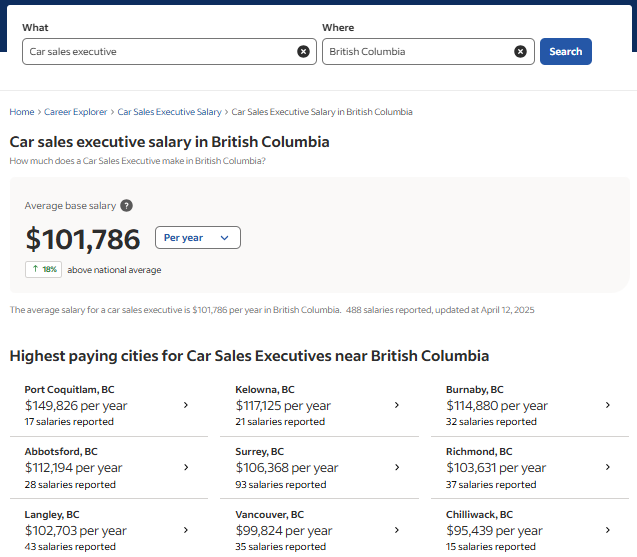Open Kelowna salary details arrow
The width and height of the screenshot is (637, 557).
click(397, 405)
